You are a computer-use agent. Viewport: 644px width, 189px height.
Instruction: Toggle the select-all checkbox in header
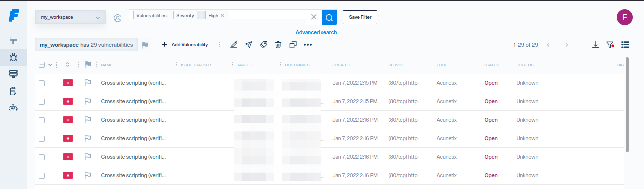pyautogui.click(x=42, y=65)
